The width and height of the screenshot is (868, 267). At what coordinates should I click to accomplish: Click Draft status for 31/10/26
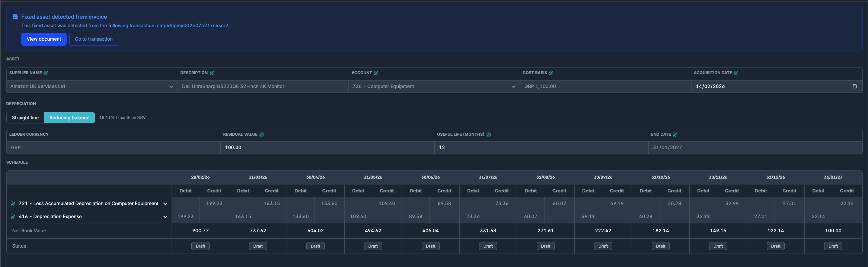(x=661, y=246)
